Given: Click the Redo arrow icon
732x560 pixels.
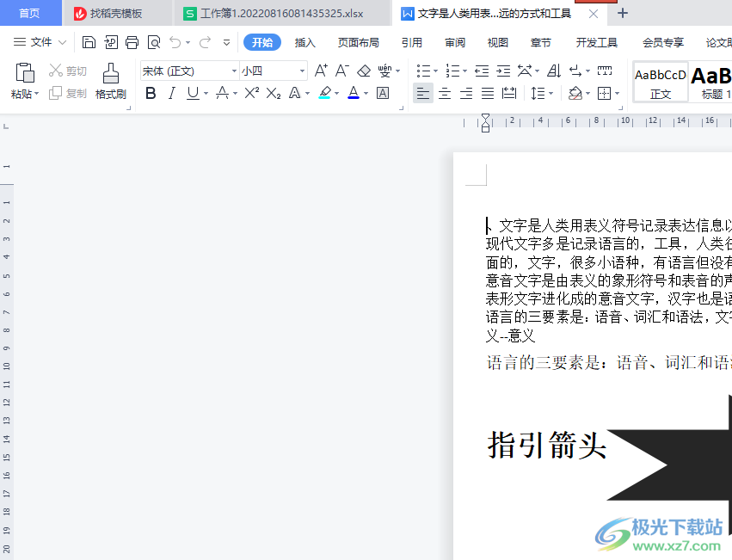Looking at the screenshot, I should pos(205,42).
